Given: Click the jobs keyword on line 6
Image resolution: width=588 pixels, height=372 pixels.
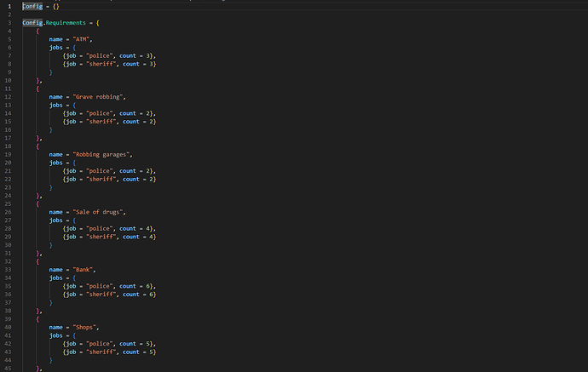Looking at the screenshot, I should 56,48.
